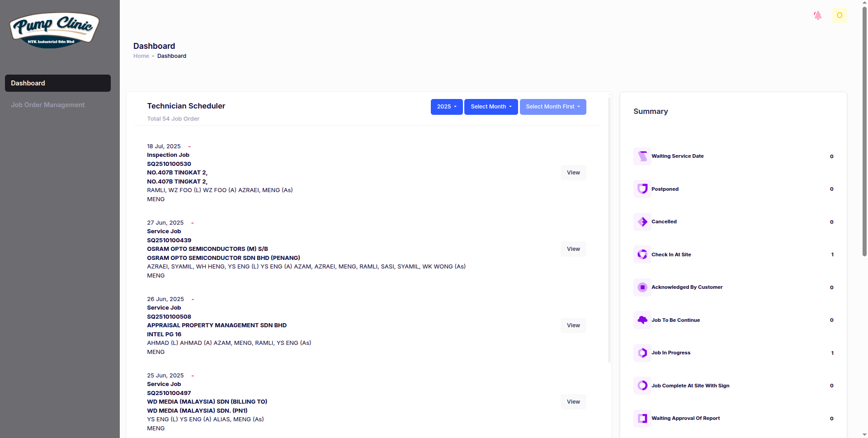Viewport: 868px width, 438px height.
Task: Click the Postponed summary icon
Action: (x=642, y=189)
